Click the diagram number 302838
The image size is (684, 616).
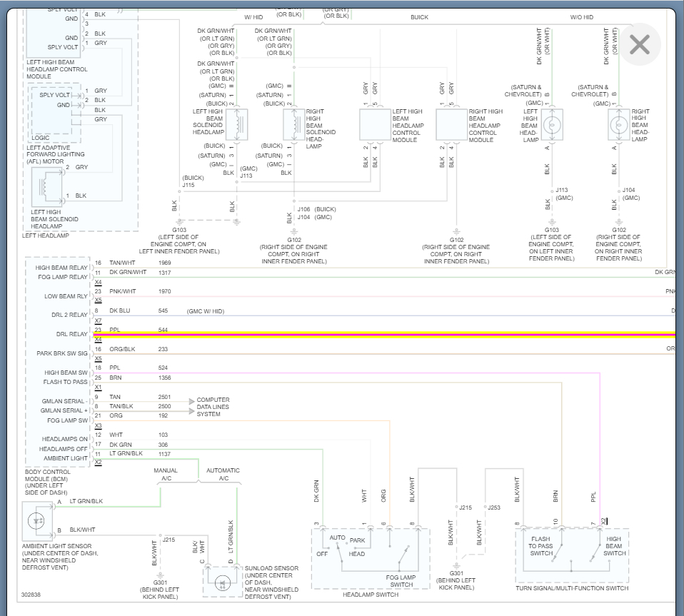point(31,594)
